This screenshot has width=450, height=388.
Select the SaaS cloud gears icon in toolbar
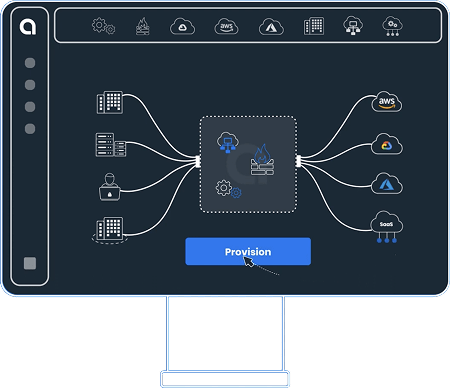393,26
